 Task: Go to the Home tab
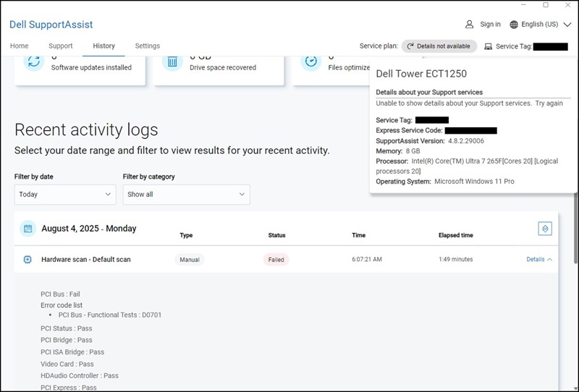[x=20, y=46]
